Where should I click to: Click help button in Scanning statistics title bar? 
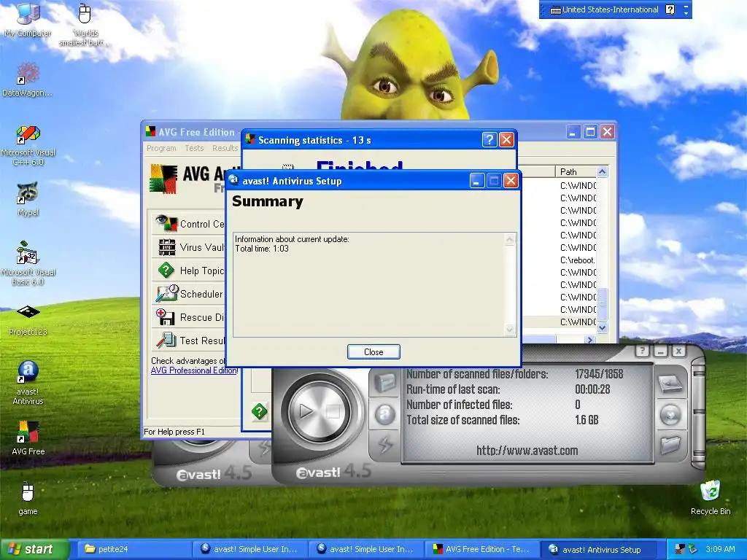[x=489, y=139]
